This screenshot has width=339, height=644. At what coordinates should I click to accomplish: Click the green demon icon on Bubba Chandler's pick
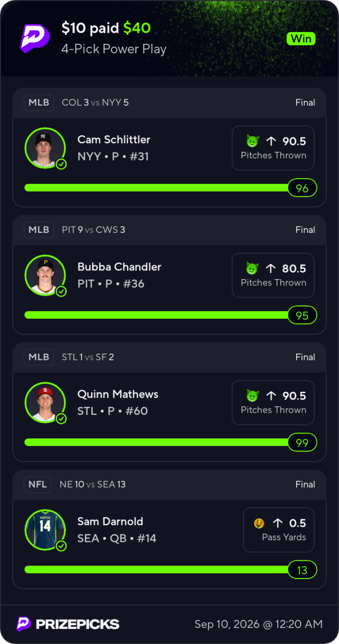[x=253, y=268]
